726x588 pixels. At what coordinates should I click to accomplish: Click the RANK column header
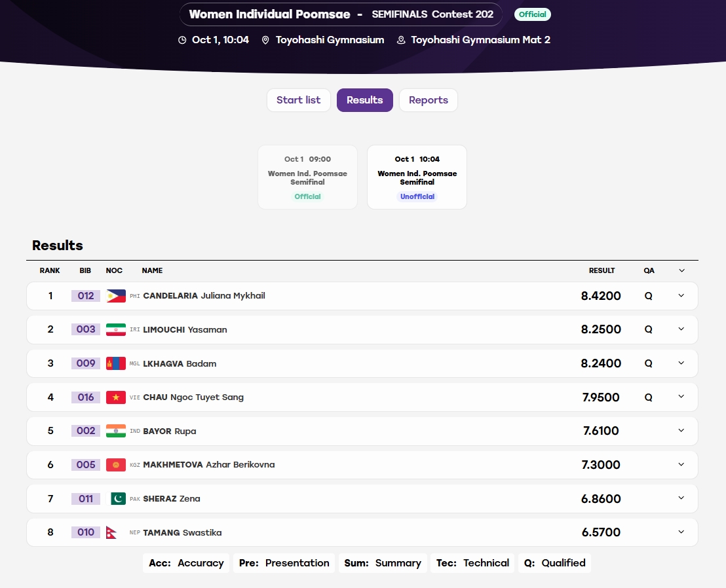coord(50,270)
